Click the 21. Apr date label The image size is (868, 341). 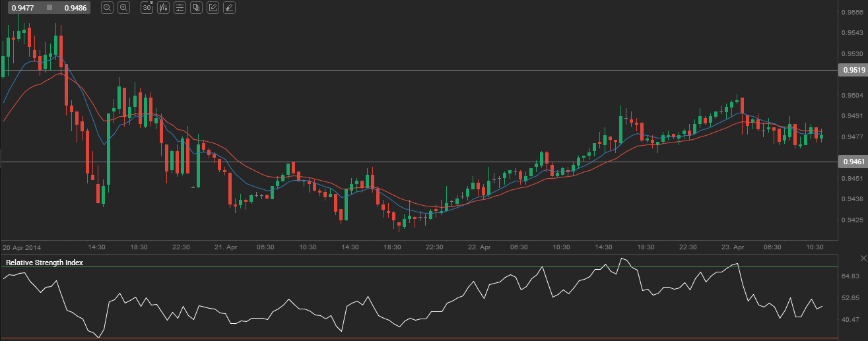226,247
